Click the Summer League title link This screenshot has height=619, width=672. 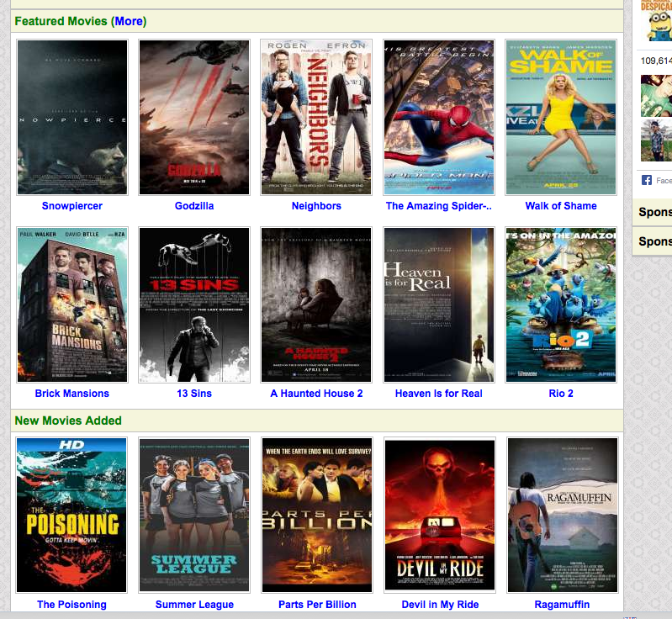click(x=194, y=605)
